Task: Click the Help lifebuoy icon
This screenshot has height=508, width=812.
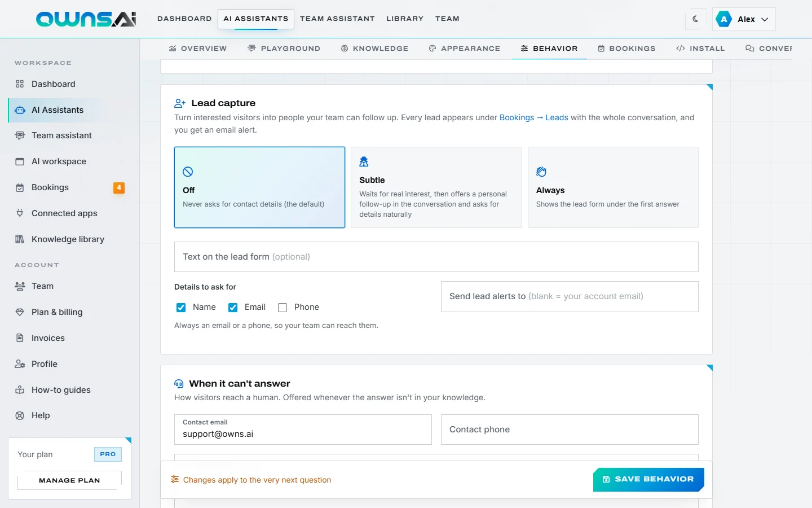Action: (x=20, y=415)
